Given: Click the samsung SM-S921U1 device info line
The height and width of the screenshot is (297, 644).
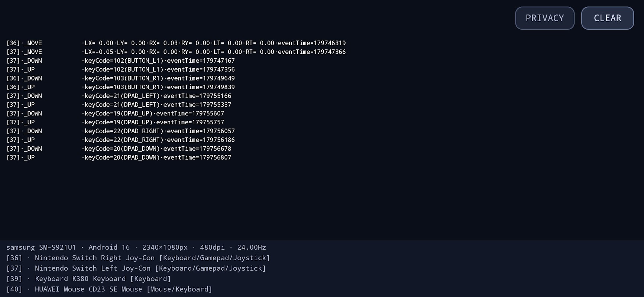Looking at the screenshot, I should click(x=136, y=247).
